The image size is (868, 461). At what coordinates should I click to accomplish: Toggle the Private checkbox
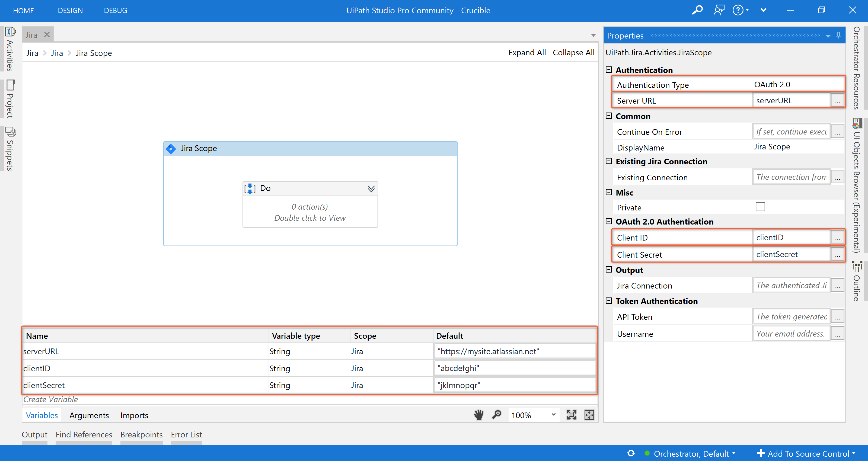tap(760, 207)
